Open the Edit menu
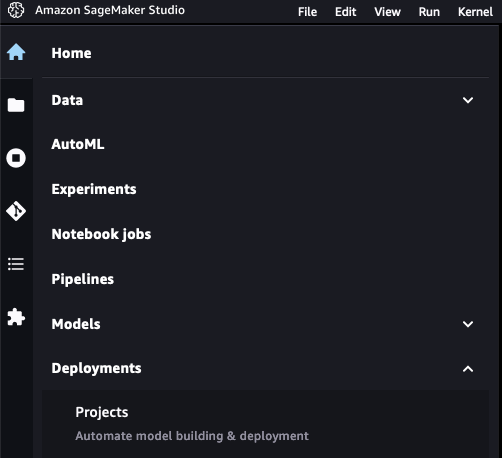 click(346, 12)
